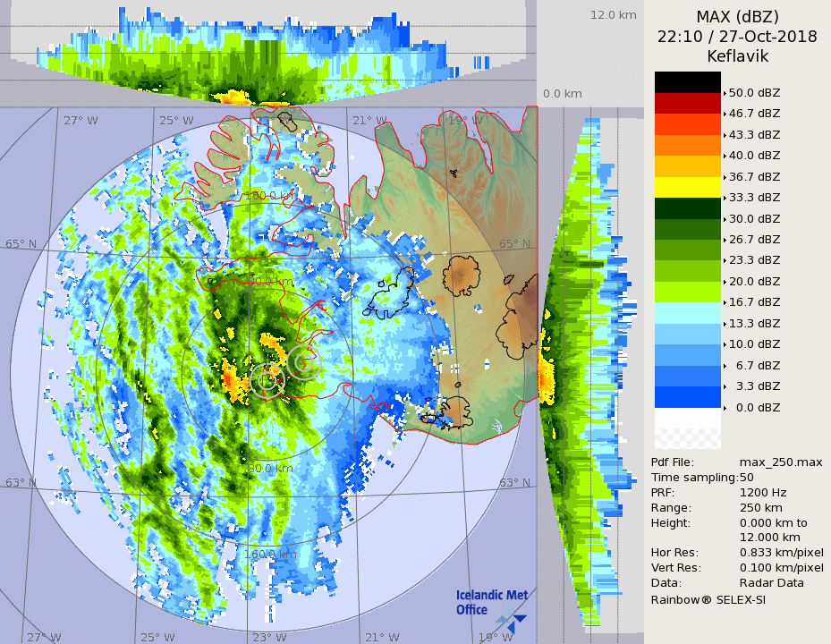Click the max_250.max file name
Image resolution: width=831 pixels, height=644 pixels.
[x=781, y=462]
